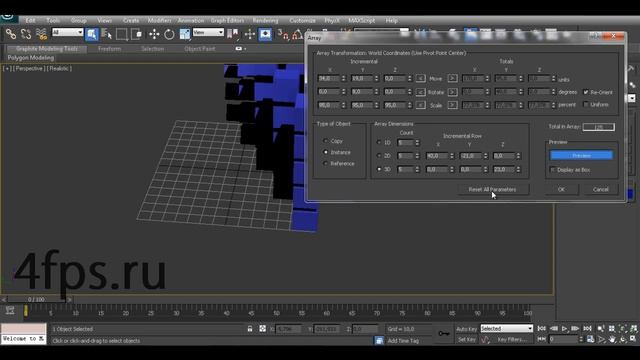Open the Create menu
Viewport: 640px width, 360px height.
point(131,20)
